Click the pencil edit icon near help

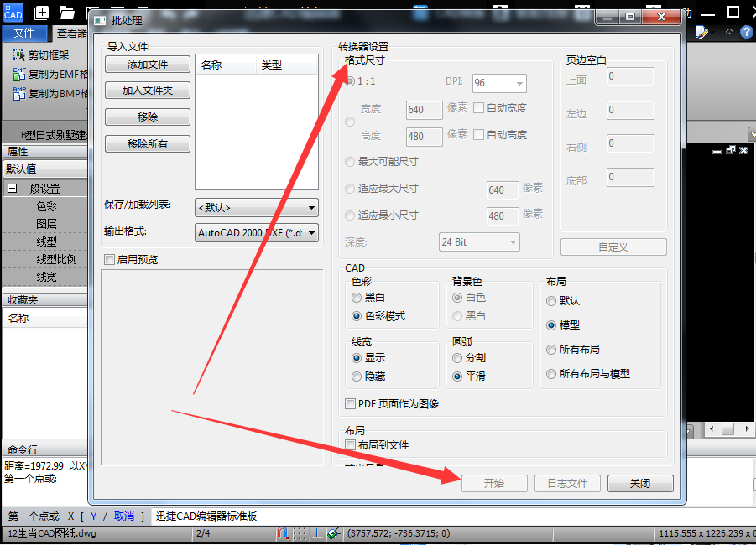[x=701, y=33]
